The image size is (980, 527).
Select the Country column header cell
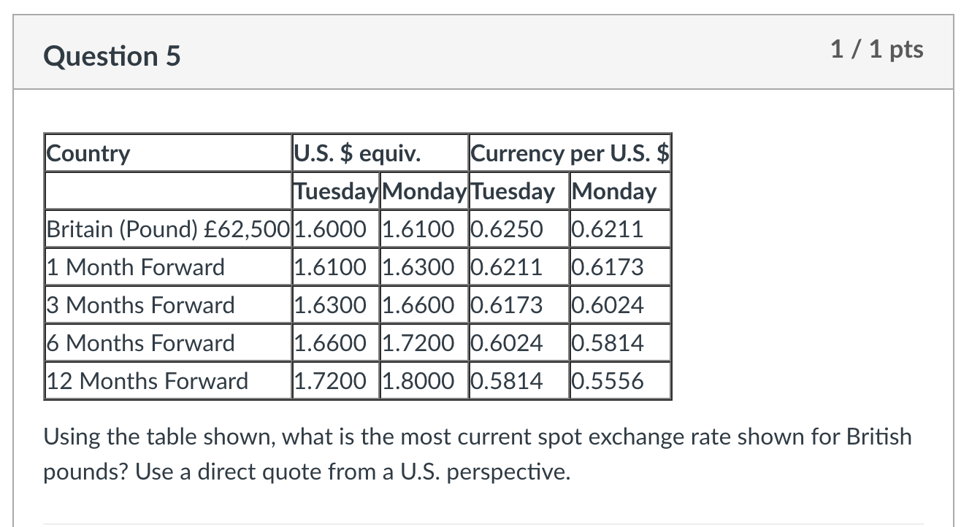click(168, 153)
